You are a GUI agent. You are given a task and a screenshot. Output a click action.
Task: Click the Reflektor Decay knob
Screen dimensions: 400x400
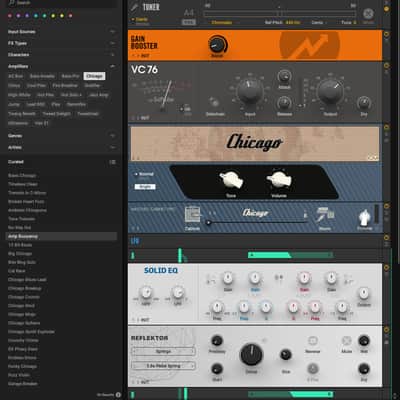pos(251,354)
